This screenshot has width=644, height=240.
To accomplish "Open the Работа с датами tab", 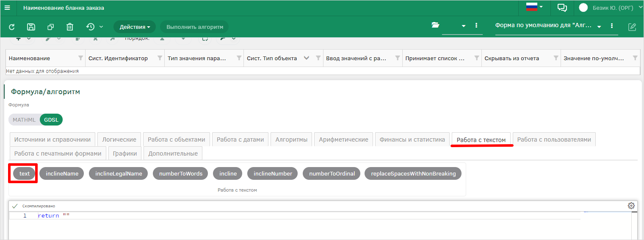I will pos(240,140).
